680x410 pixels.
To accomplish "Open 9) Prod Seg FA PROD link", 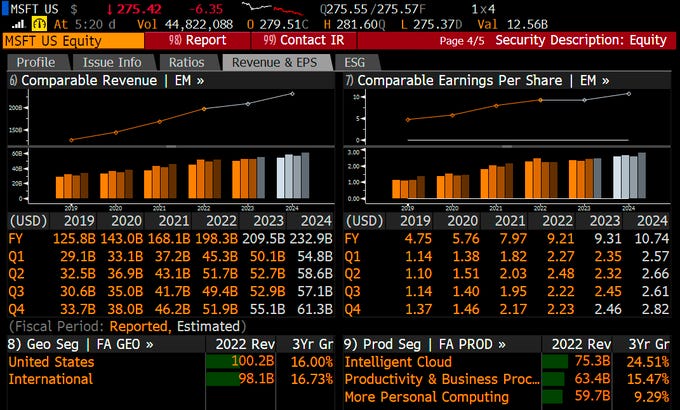I will tap(425, 344).
